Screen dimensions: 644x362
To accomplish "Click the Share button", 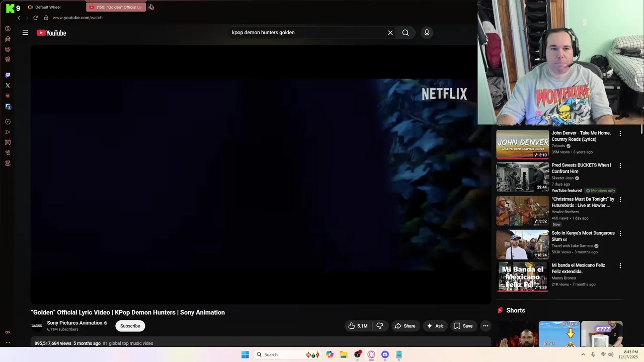I will pyautogui.click(x=405, y=326).
